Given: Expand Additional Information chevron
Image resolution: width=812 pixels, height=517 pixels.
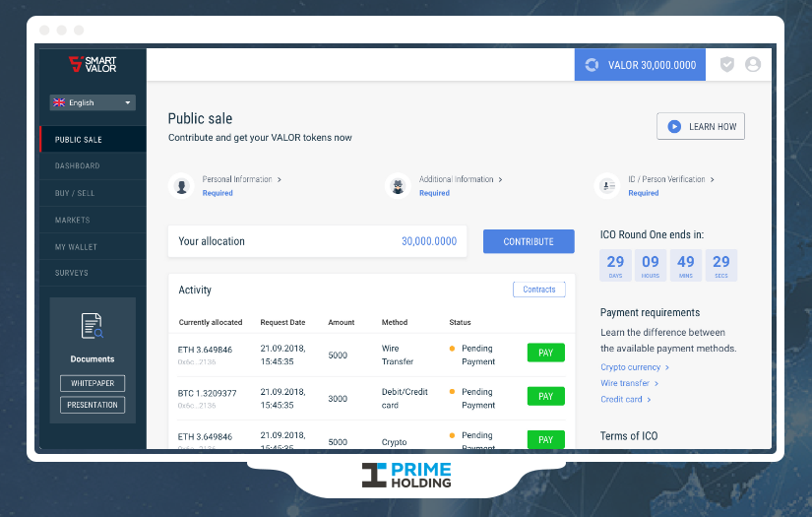Looking at the screenshot, I should tap(500, 179).
